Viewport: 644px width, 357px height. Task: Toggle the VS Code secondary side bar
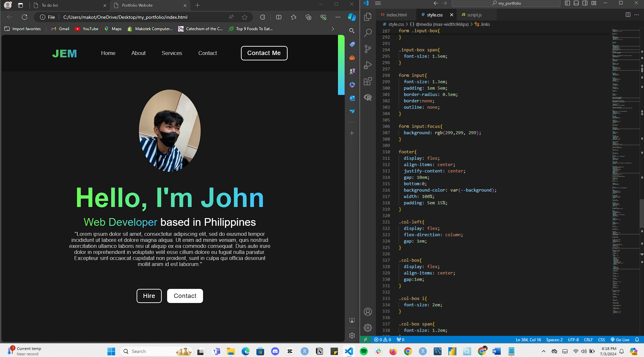pyautogui.click(x=585, y=3)
